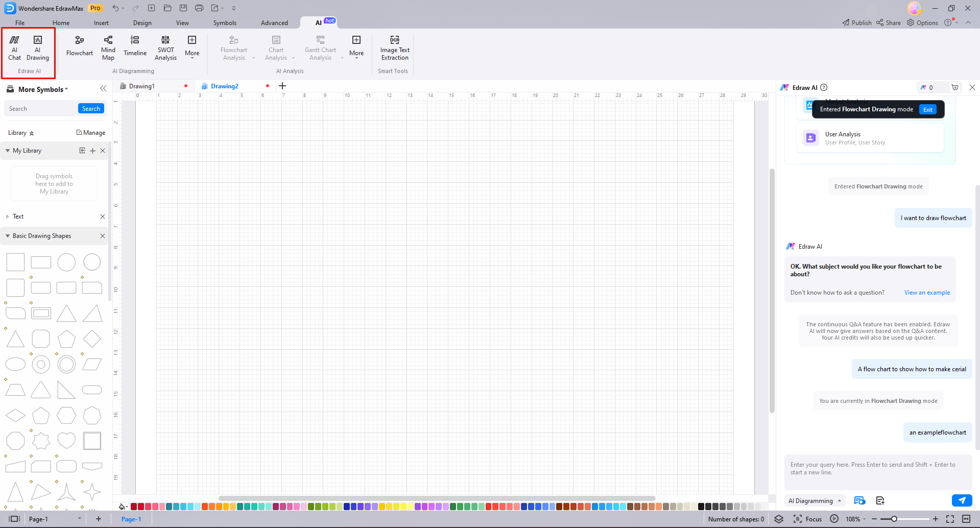Send the AI query with paper-plane button
The width and height of the screenshot is (980, 528).
pyautogui.click(x=962, y=500)
